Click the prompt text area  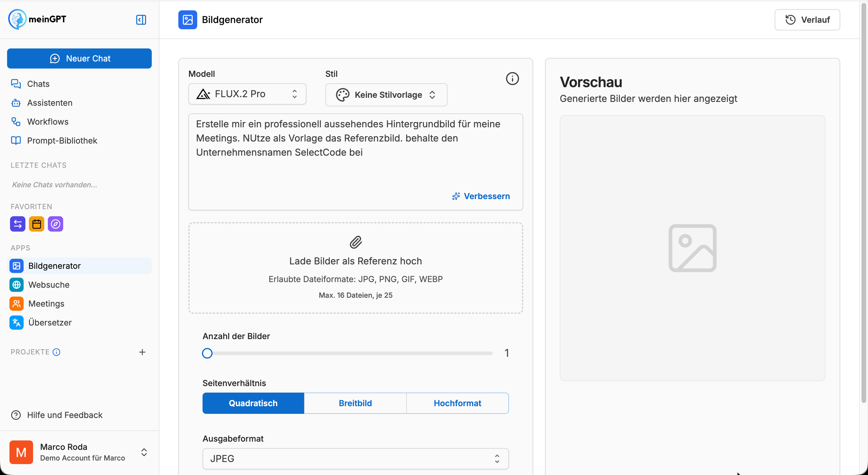(355, 162)
